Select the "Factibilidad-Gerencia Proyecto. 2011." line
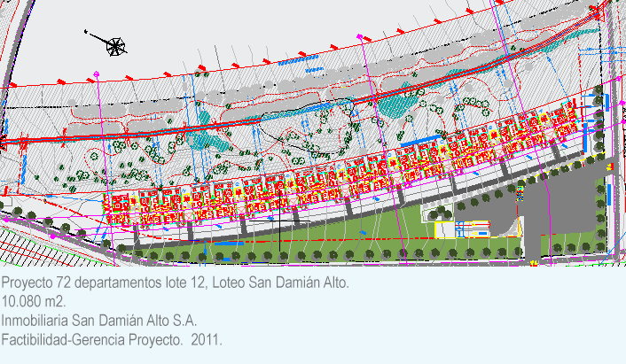The height and width of the screenshot is (364, 626). pos(112,339)
